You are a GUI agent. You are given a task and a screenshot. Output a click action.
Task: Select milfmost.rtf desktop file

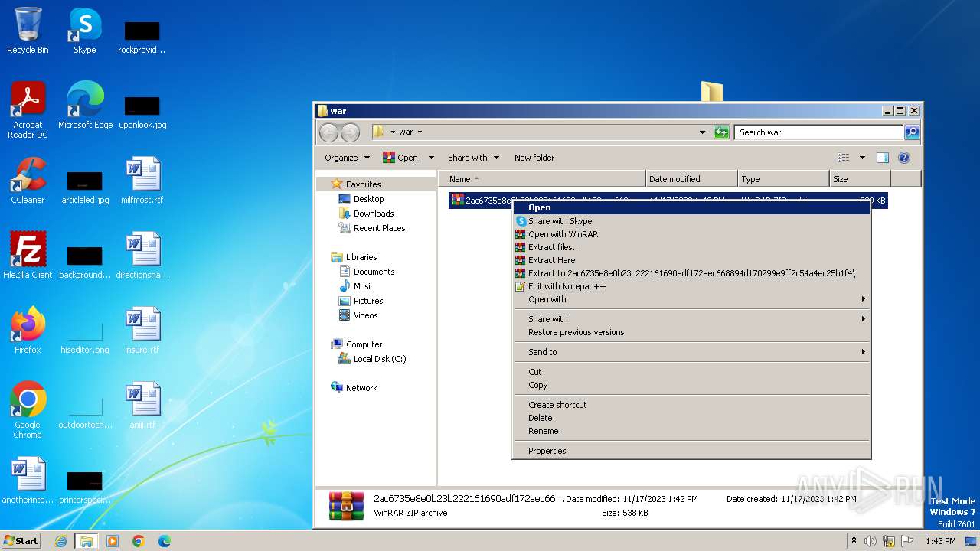pos(142,181)
